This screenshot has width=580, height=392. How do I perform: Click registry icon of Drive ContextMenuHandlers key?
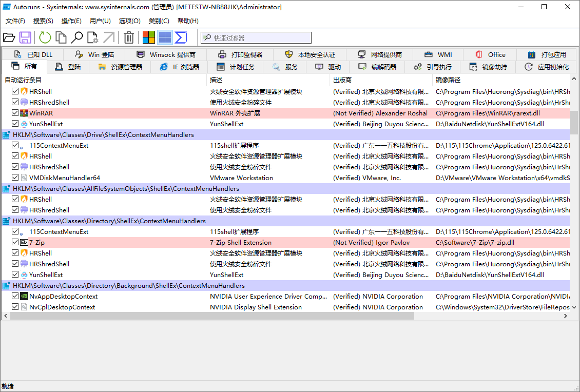[x=6, y=134]
